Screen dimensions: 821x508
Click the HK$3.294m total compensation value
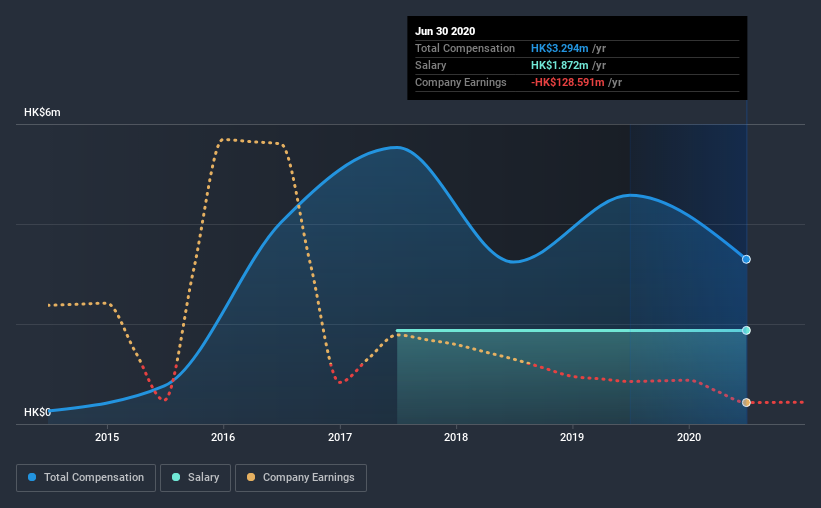560,48
